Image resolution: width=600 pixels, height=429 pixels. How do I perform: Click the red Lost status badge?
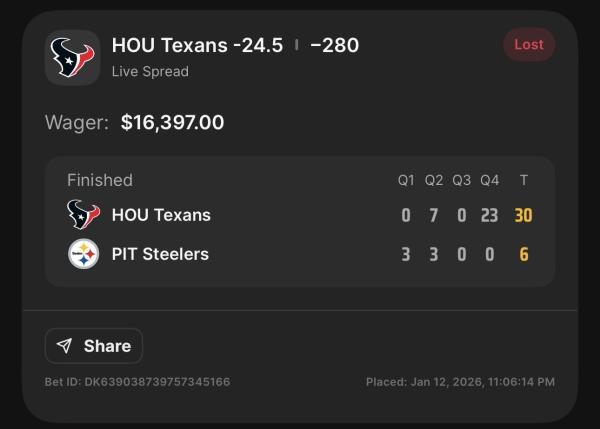pyautogui.click(x=528, y=45)
